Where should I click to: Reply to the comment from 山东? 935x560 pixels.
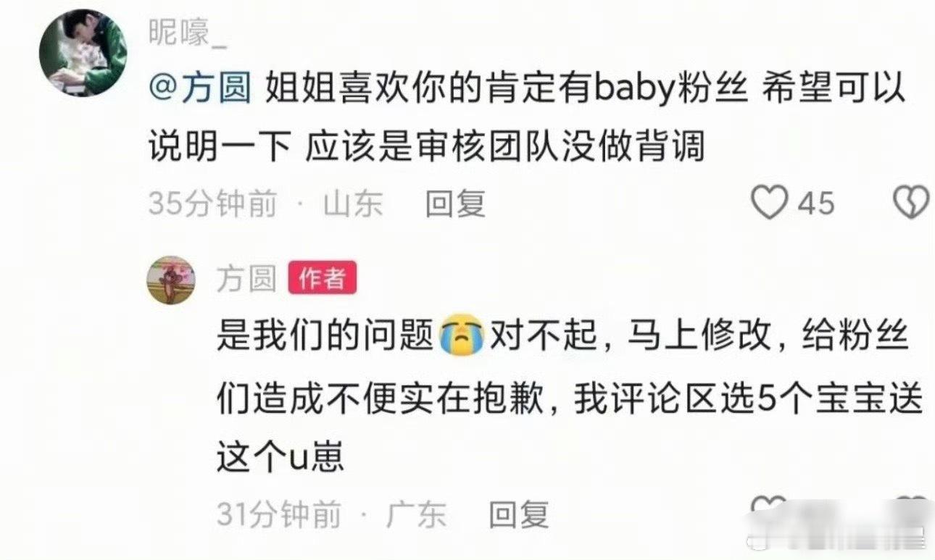[x=455, y=204]
